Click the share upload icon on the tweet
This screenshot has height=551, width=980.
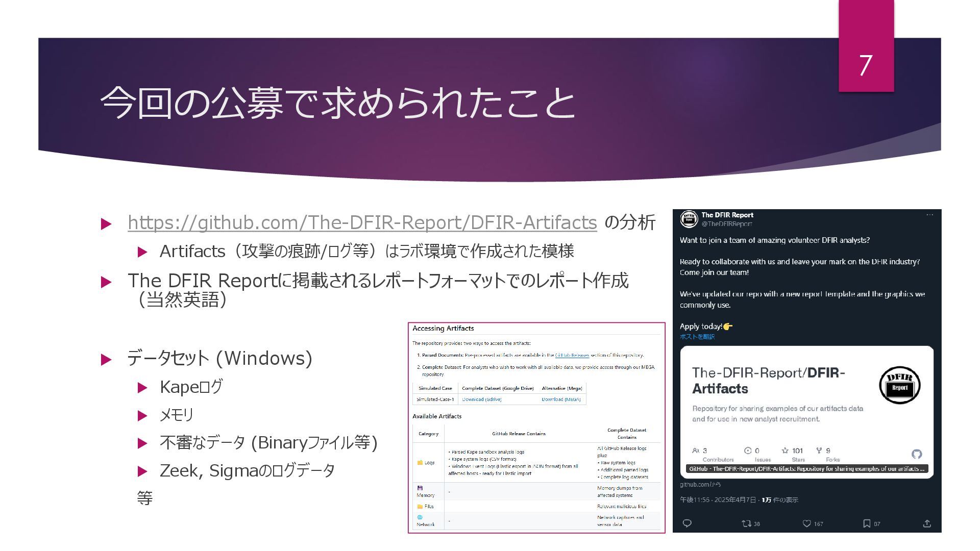click(x=927, y=523)
